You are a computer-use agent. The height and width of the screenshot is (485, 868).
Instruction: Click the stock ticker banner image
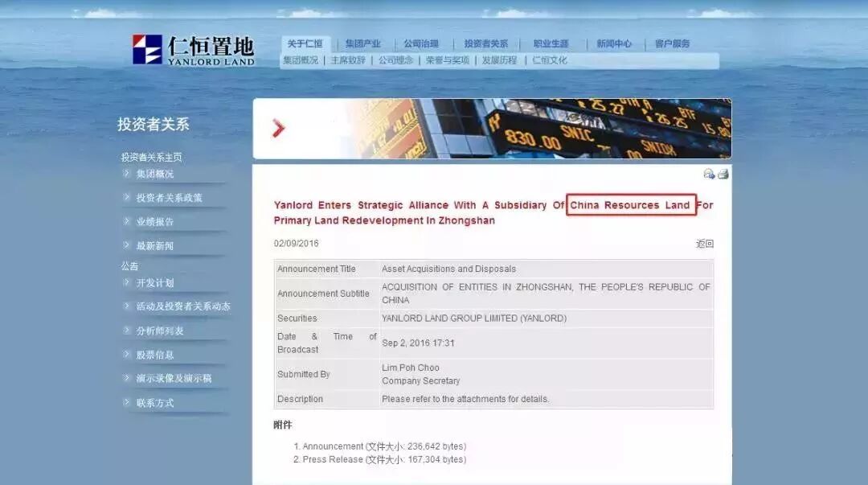(x=492, y=129)
